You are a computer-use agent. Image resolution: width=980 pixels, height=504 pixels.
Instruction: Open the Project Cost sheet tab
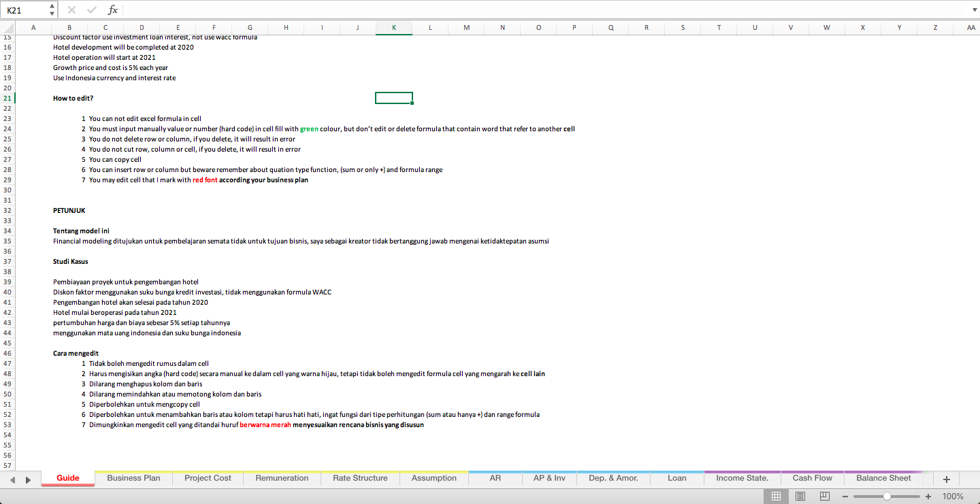[208, 478]
